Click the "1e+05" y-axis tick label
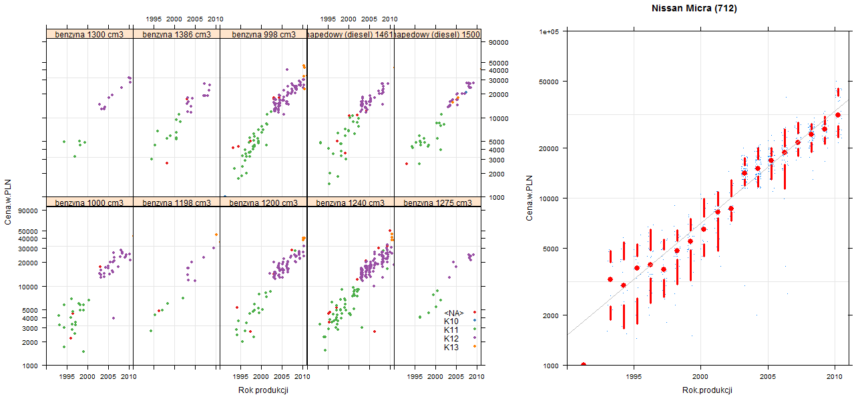 coord(550,31)
